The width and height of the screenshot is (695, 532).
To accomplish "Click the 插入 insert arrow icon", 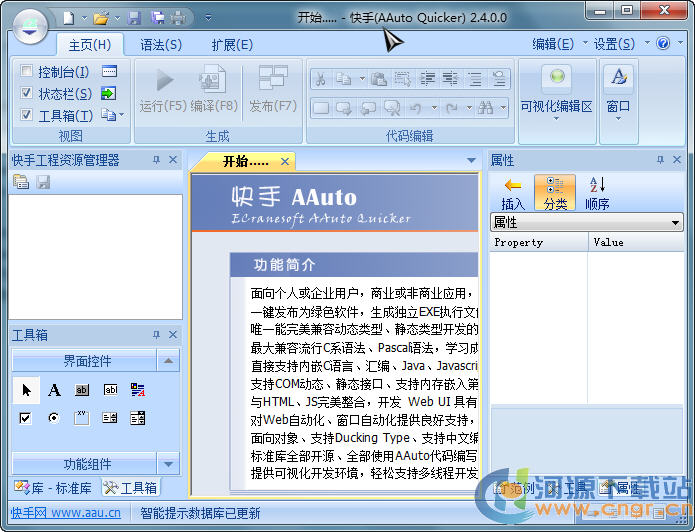I will pyautogui.click(x=512, y=191).
